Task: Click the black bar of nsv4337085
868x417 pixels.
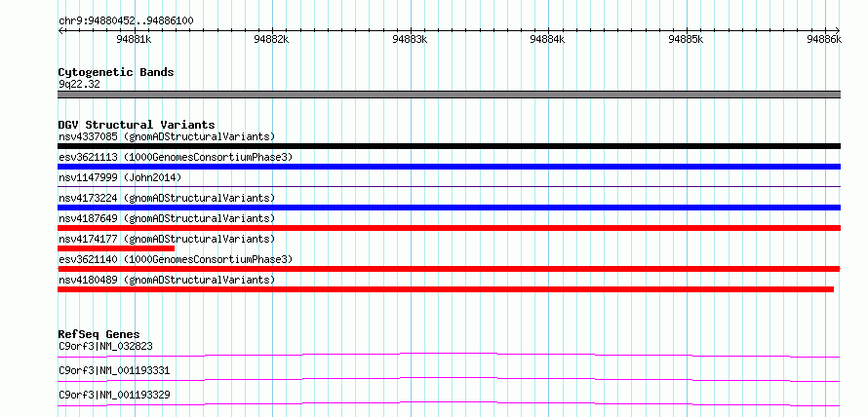Action: (x=449, y=146)
